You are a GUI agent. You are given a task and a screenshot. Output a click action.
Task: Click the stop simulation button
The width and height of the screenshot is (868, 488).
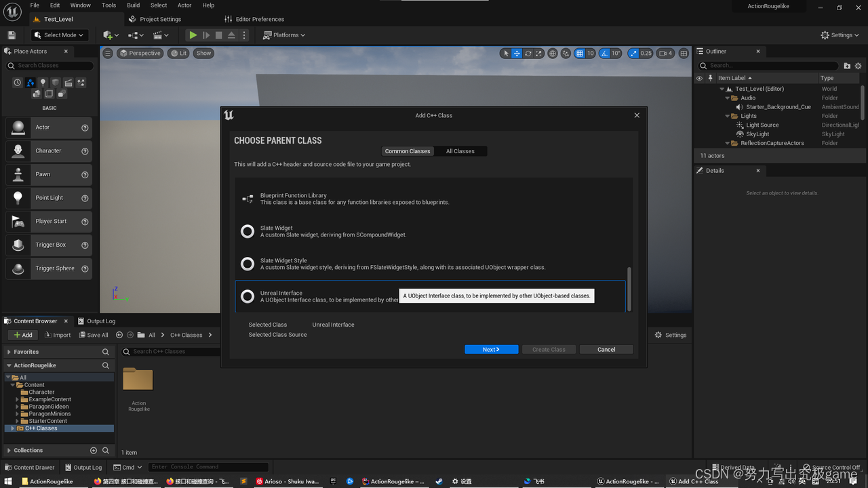point(218,35)
